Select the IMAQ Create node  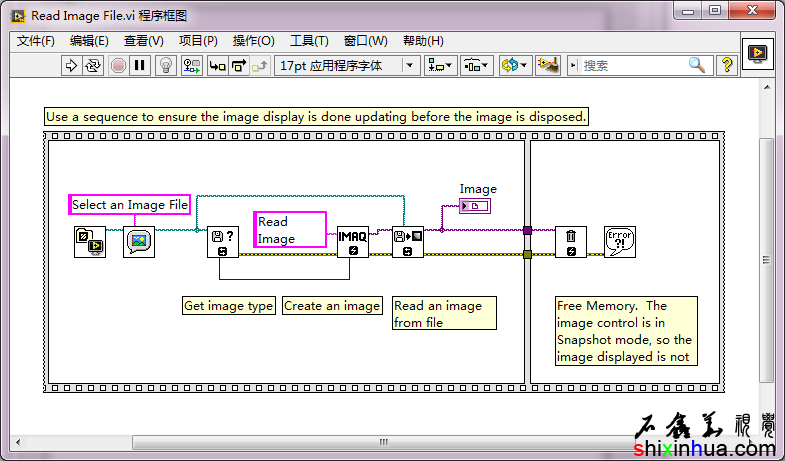click(353, 241)
